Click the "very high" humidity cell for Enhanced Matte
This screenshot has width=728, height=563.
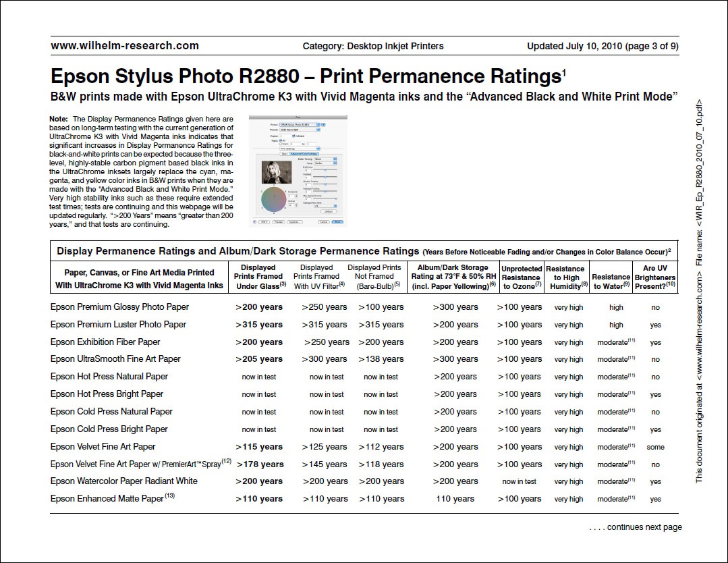pyautogui.click(x=569, y=500)
